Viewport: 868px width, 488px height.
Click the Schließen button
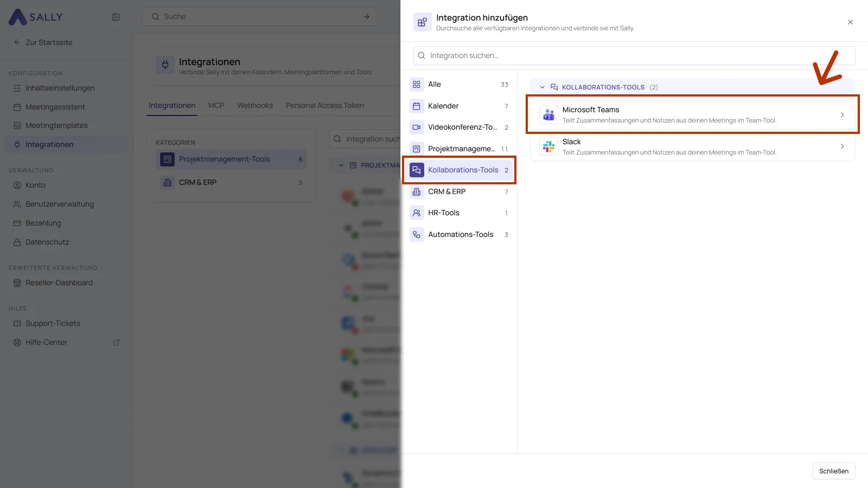[834, 471]
